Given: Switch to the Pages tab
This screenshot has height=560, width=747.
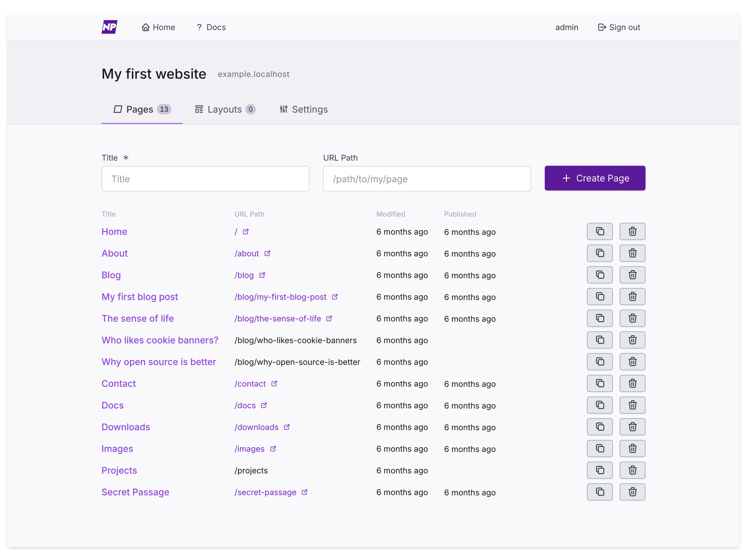Looking at the screenshot, I should (142, 109).
